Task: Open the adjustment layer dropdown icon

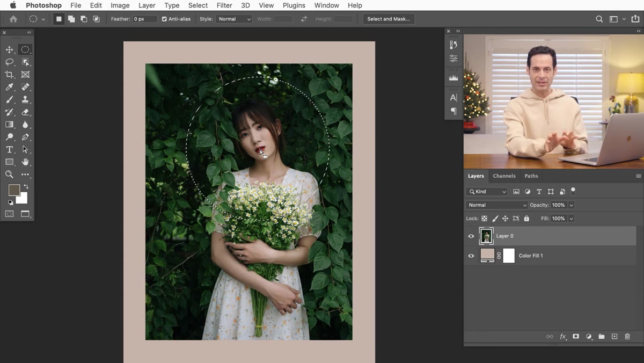Action: click(589, 336)
